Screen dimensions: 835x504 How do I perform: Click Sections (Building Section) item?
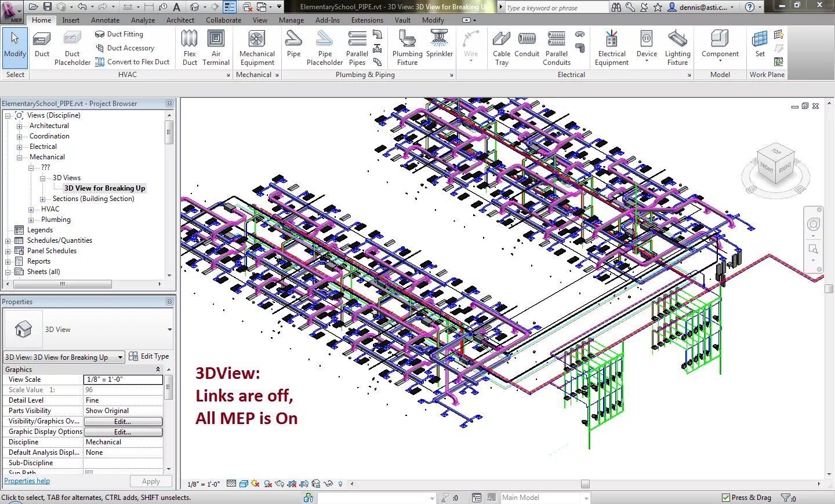(x=93, y=199)
